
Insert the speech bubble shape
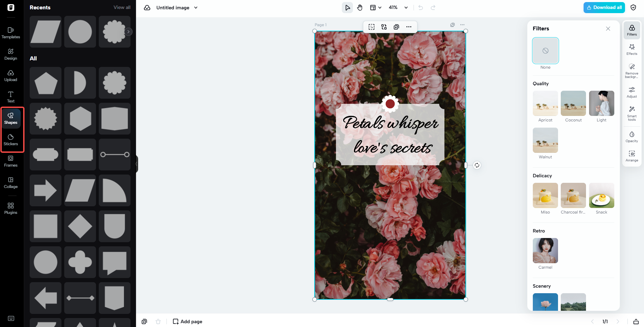click(115, 262)
